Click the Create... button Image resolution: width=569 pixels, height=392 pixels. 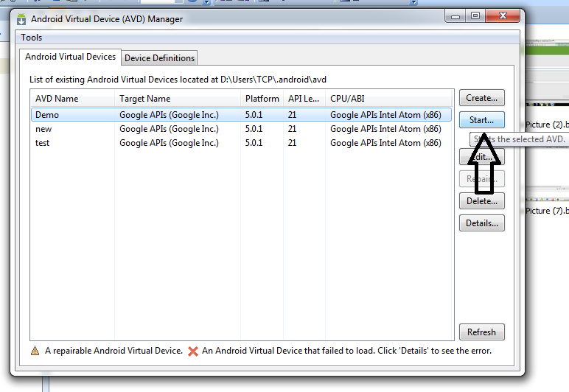coord(481,98)
